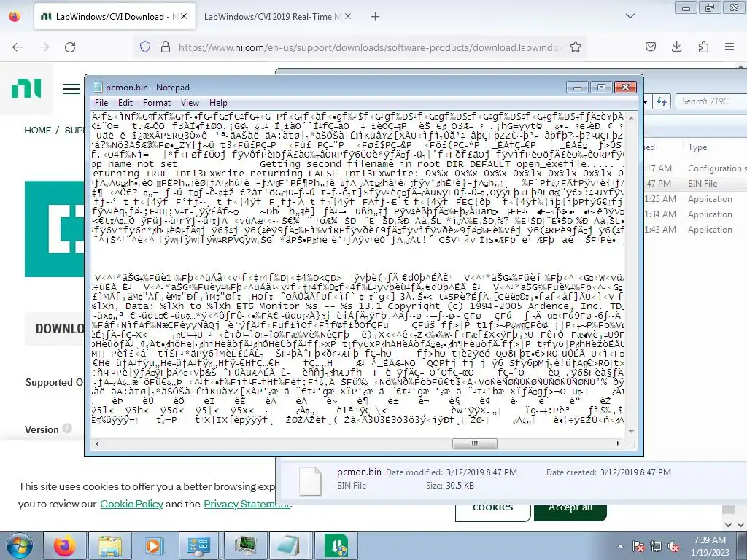This screenshot has height=560, width=747.
Task: Open the Cookie Policy link
Action: click(x=131, y=504)
